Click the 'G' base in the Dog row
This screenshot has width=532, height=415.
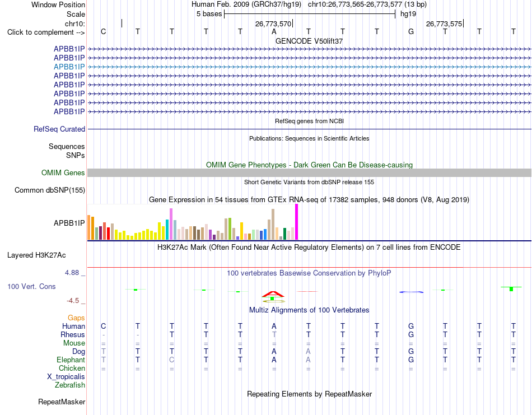point(411,352)
